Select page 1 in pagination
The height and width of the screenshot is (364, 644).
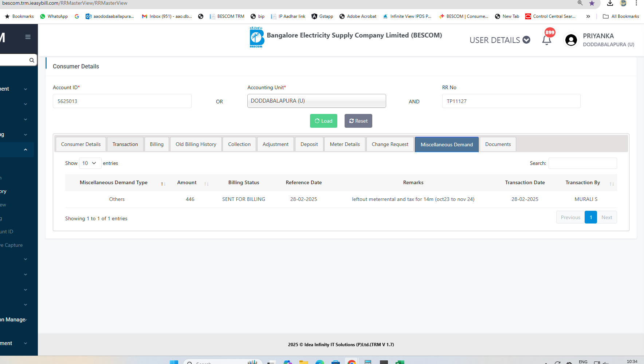[x=591, y=217]
